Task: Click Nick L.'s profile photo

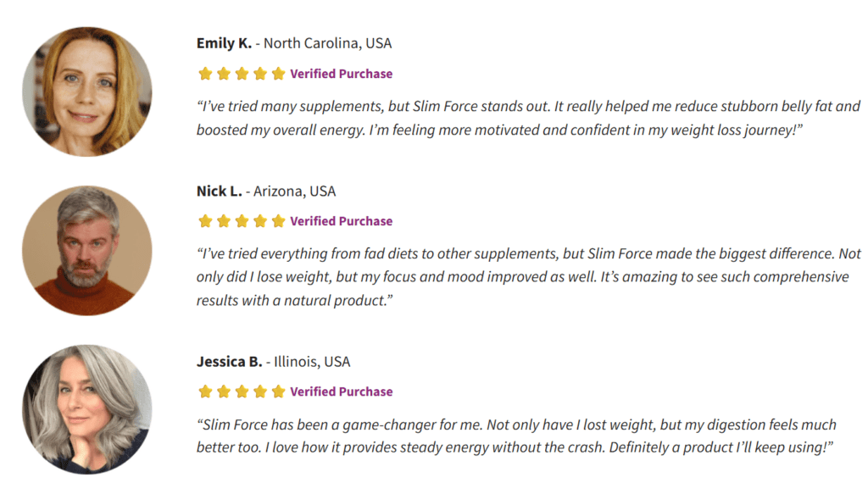Action: coord(87,251)
